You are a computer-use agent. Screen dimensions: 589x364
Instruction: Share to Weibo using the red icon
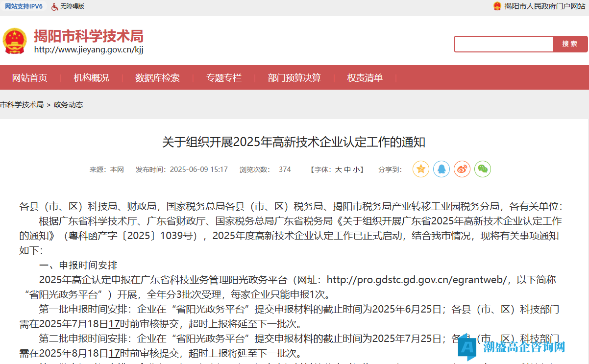tap(462, 169)
